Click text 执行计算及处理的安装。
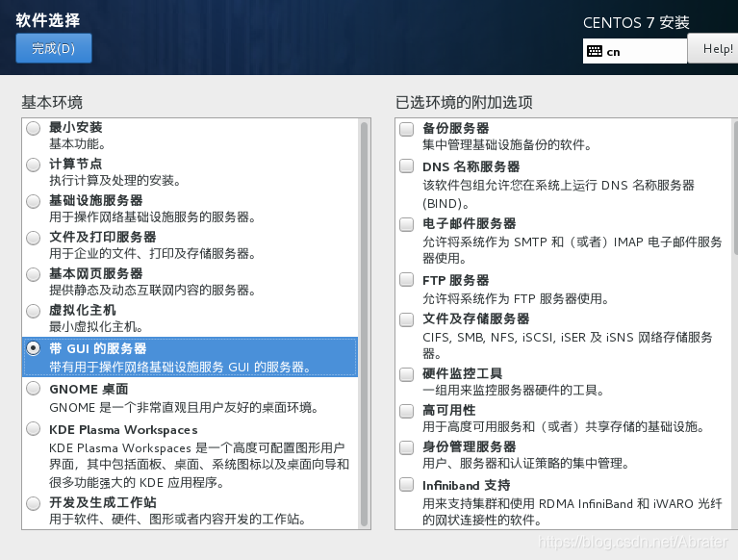The image size is (738, 560). 115,180
